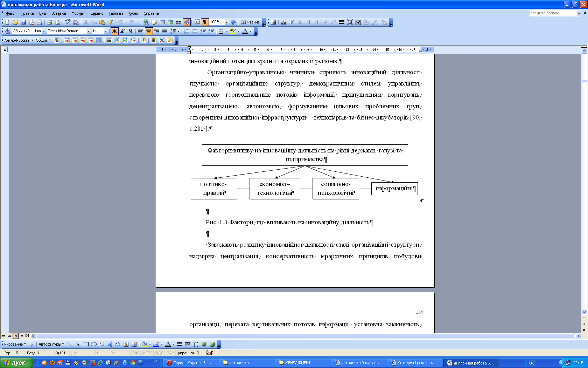Open the Сервис menu

97,13
